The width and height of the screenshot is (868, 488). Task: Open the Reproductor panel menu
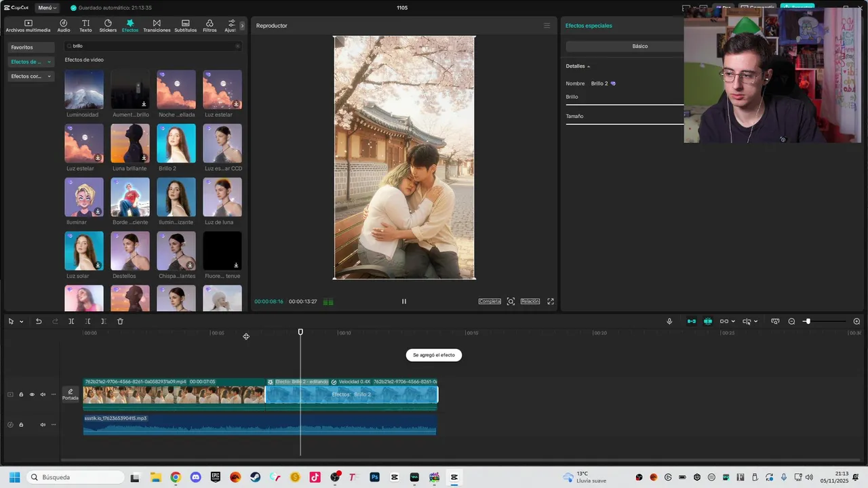[547, 26]
